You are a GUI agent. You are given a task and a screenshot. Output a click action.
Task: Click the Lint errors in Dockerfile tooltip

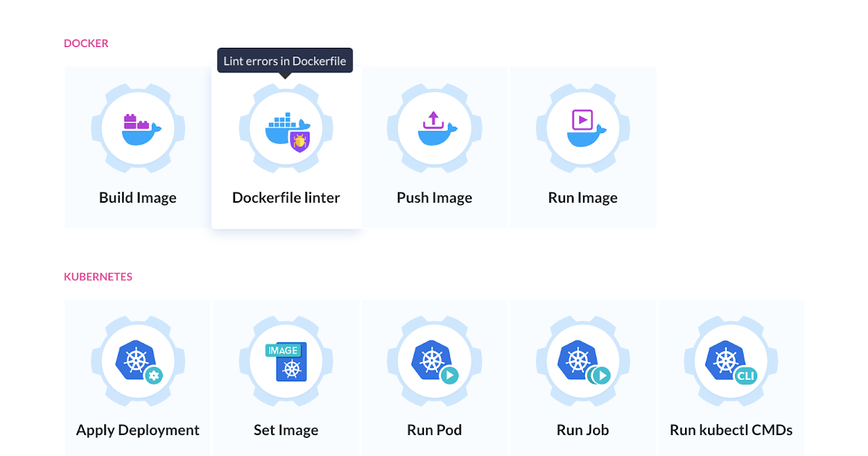pyautogui.click(x=285, y=62)
